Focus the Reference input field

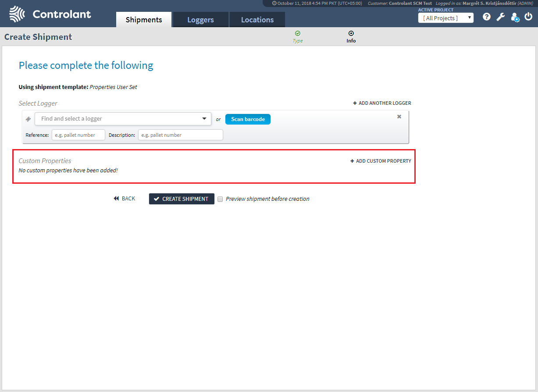[78, 135]
